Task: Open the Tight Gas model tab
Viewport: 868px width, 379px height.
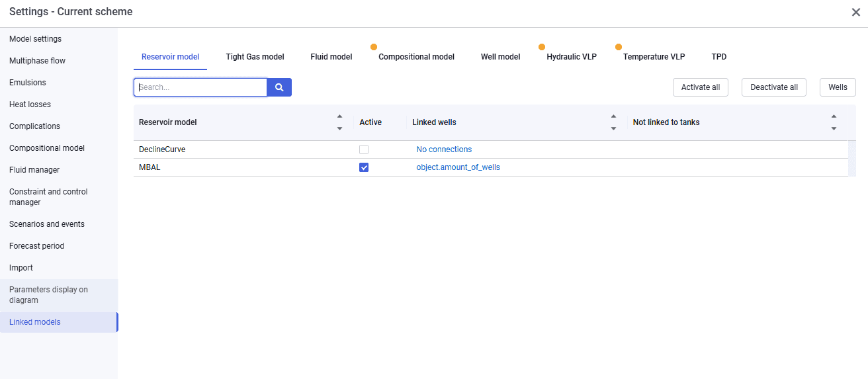Action: tap(255, 57)
